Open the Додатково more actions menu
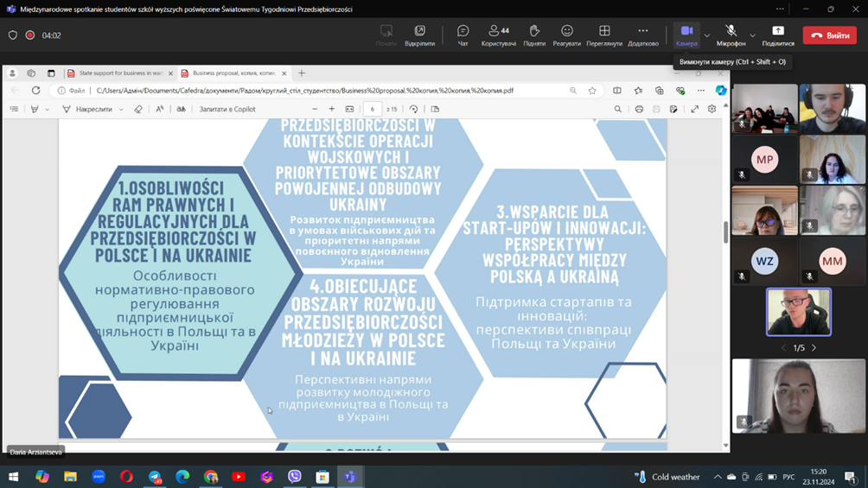This screenshot has width=868, height=488. (642, 35)
